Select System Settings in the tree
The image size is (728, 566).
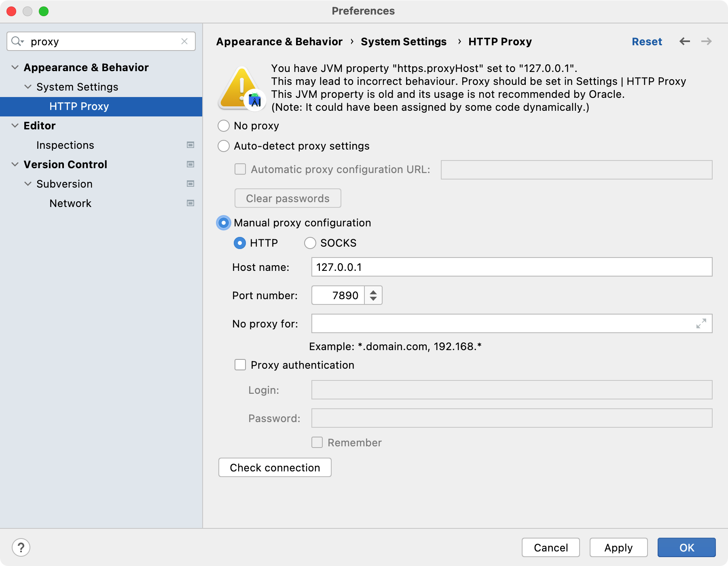(x=77, y=87)
